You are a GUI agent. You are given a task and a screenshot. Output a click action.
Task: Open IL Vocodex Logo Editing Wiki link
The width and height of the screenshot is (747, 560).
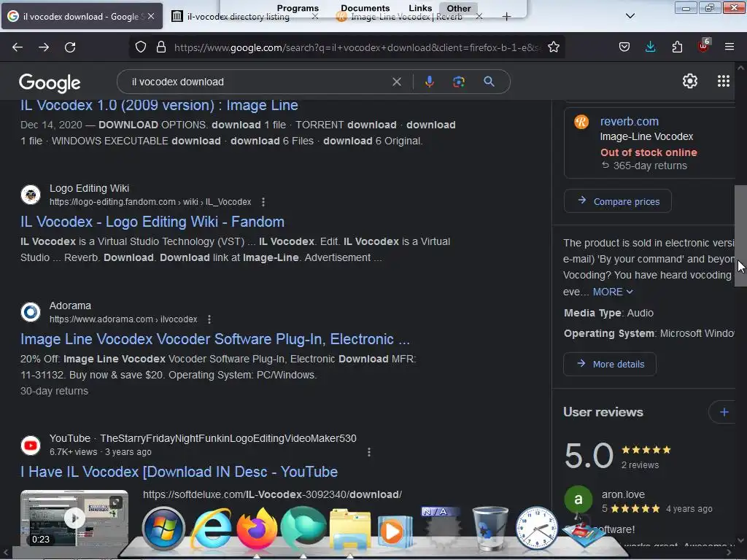pos(152,222)
